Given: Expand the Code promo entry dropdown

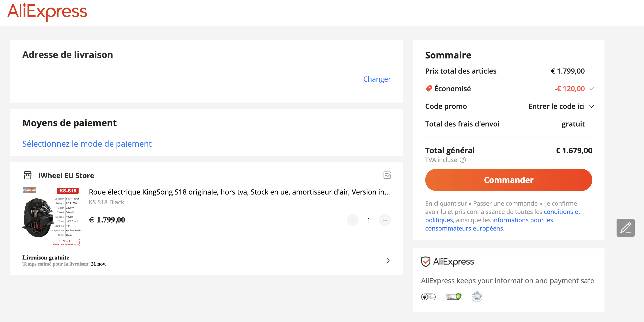Looking at the screenshot, I should tap(591, 106).
